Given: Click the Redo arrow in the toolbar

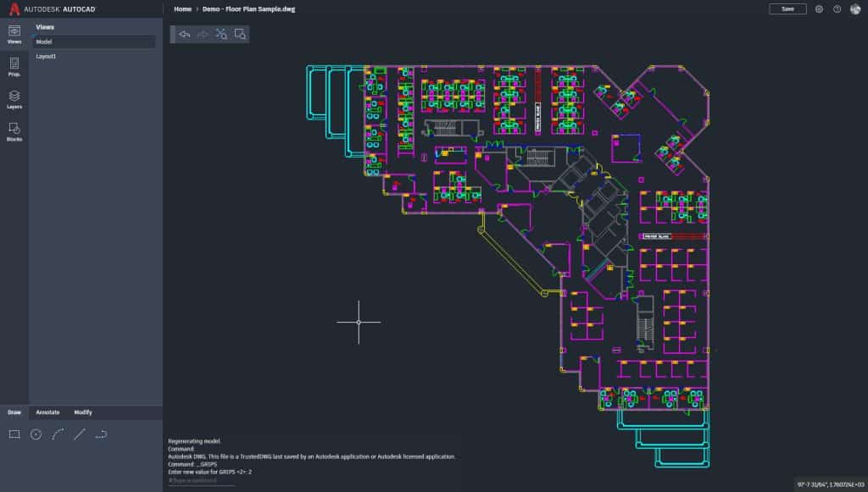Looking at the screenshot, I should (202, 34).
